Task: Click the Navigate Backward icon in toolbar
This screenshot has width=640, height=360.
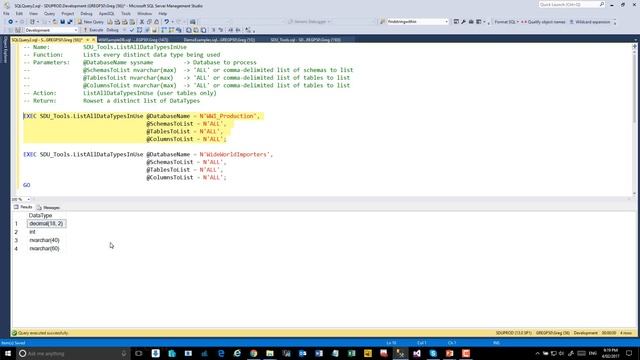Action: coord(11,22)
